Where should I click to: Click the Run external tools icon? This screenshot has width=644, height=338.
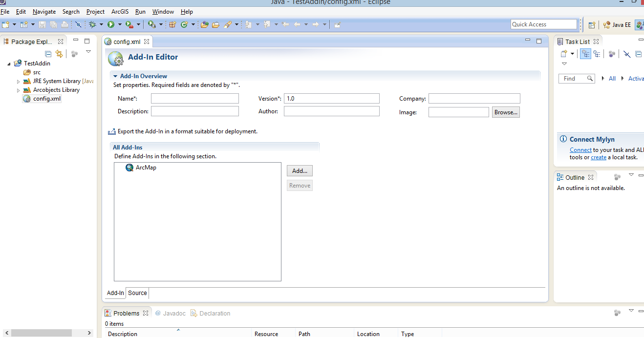129,24
